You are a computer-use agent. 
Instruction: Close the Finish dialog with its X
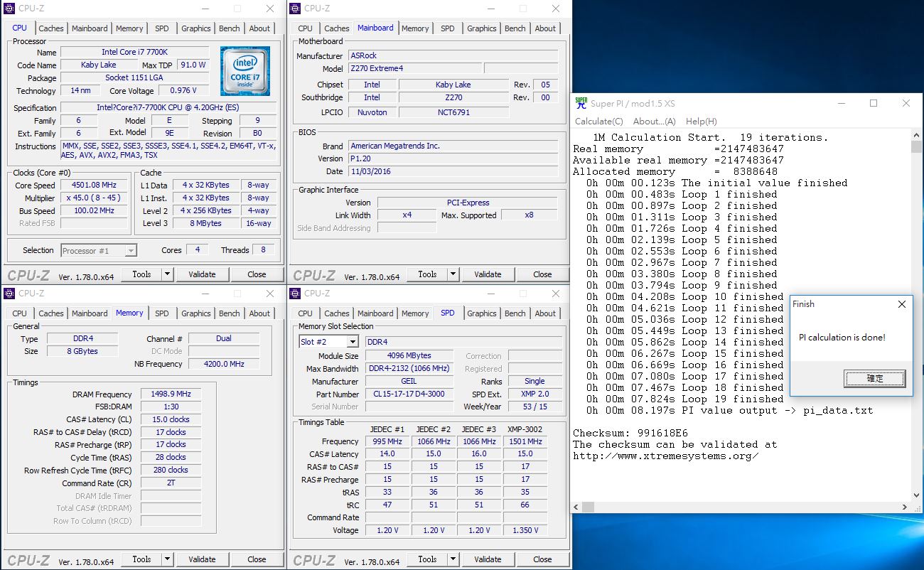(902, 304)
